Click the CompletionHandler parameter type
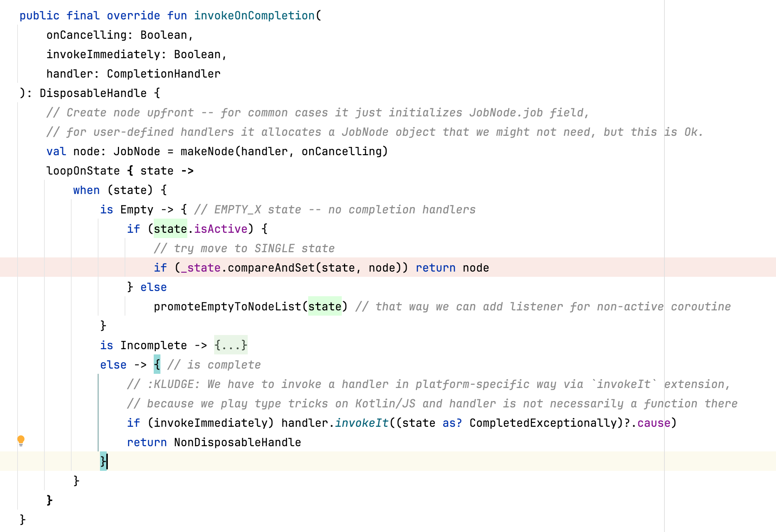The height and width of the screenshot is (532, 776). click(x=163, y=74)
